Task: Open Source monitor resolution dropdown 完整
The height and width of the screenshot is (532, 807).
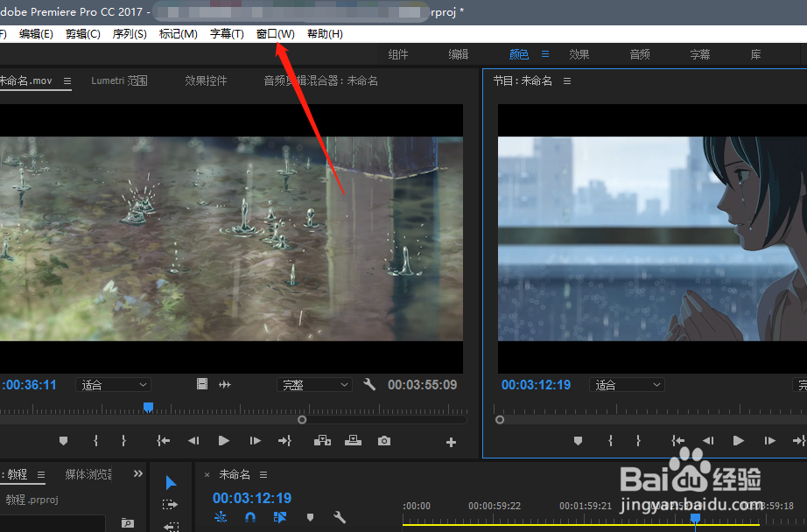Action: pos(314,385)
